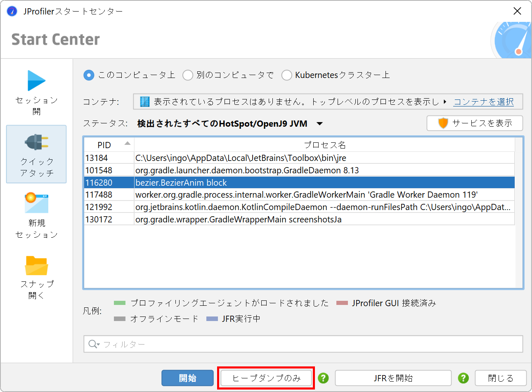Select Kubernetesクラスター上 radio button
The width and height of the screenshot is (532, 392).
click(286, 75)
